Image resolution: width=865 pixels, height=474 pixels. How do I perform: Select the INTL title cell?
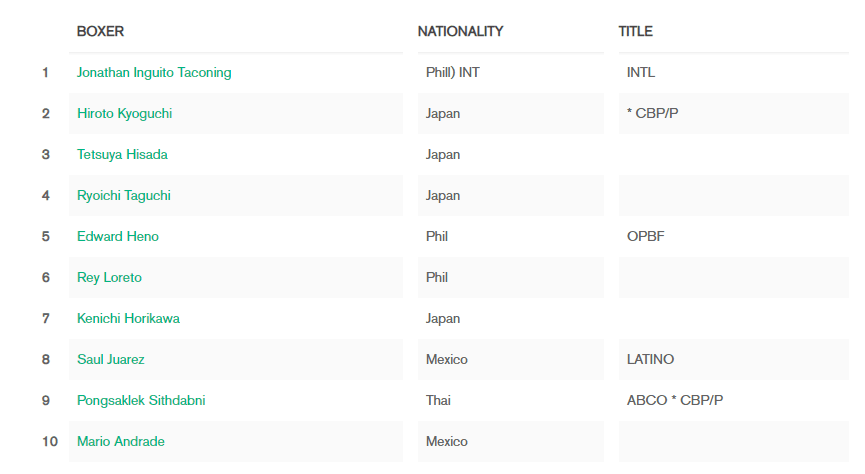pyautogui.click(x=734, y=72)
